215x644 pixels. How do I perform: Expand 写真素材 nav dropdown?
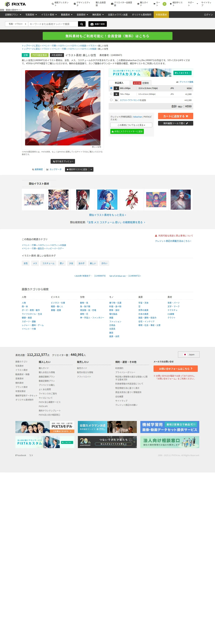[31, 15]
